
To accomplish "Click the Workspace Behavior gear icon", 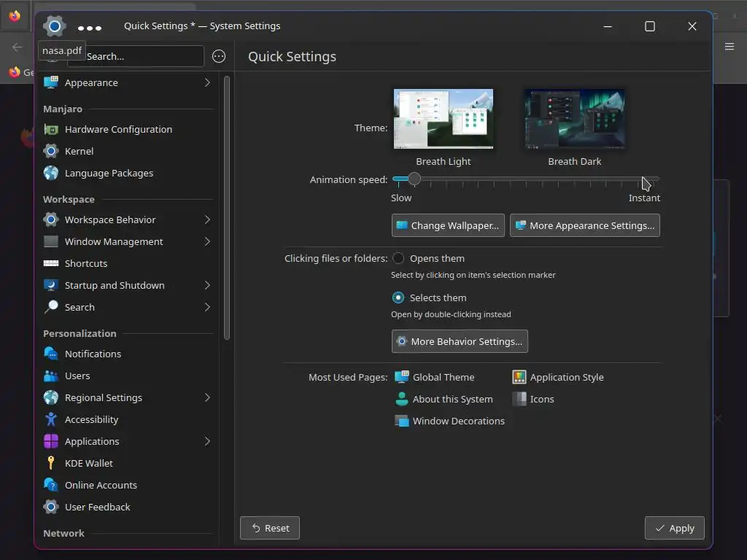I will (x=51, y=219).
